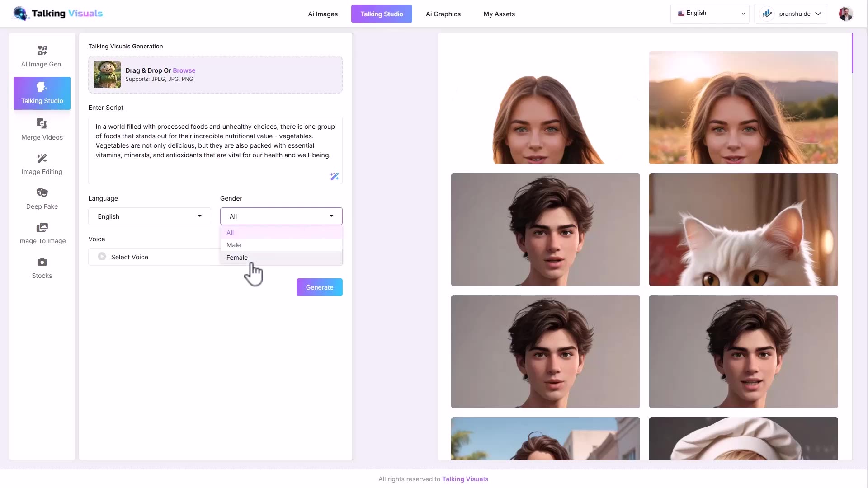
Task: Select the Image To Image tool
Action: click(42, 233)
